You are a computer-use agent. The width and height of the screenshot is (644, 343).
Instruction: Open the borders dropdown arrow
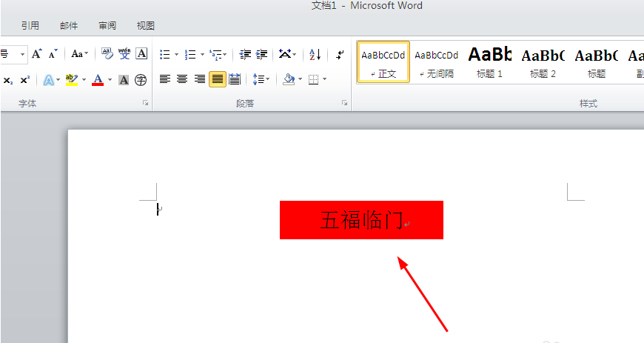[324, 79]
